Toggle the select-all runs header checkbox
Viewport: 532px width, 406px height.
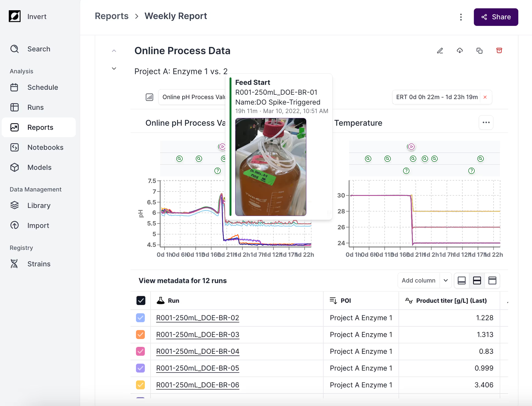141,301
